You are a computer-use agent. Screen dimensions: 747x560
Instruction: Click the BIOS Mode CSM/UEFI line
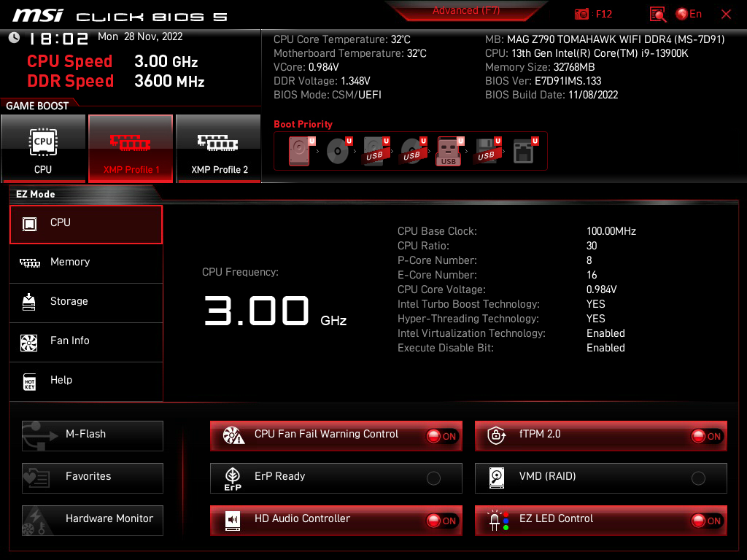328,95
